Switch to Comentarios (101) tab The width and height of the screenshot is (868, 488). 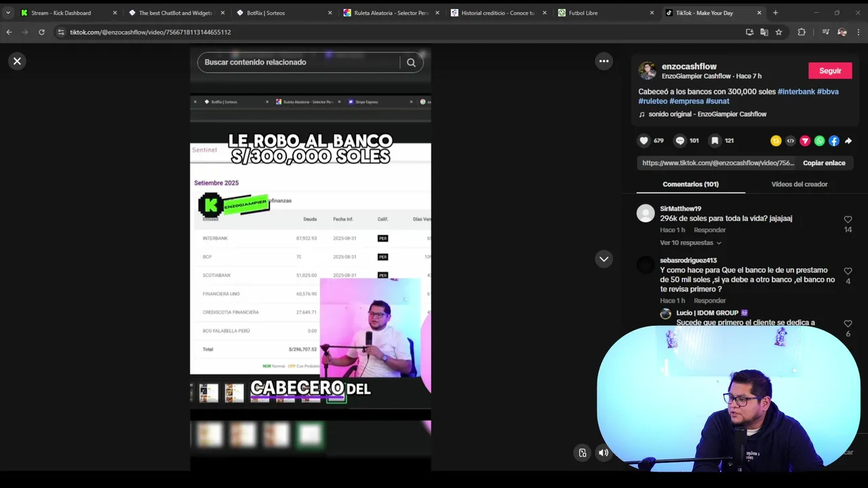(x=690, y=184)
